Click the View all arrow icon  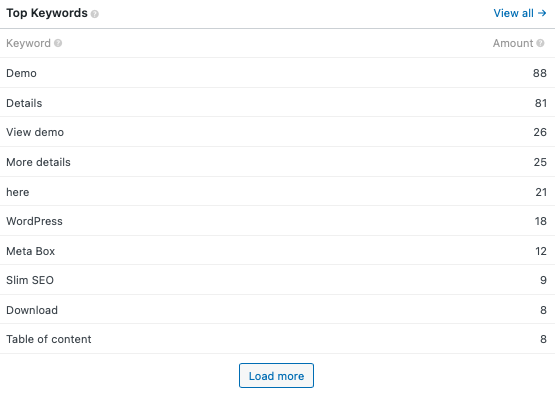[542, 13]
